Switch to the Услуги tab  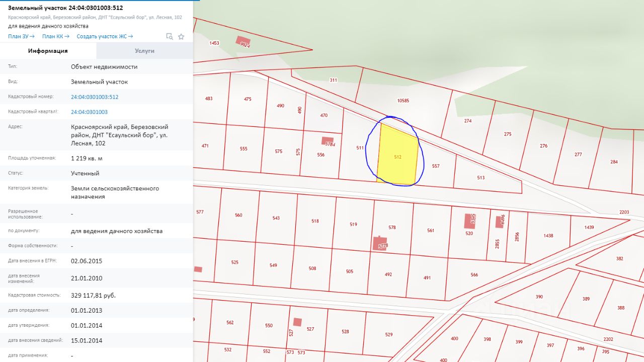tap(144, 51)
